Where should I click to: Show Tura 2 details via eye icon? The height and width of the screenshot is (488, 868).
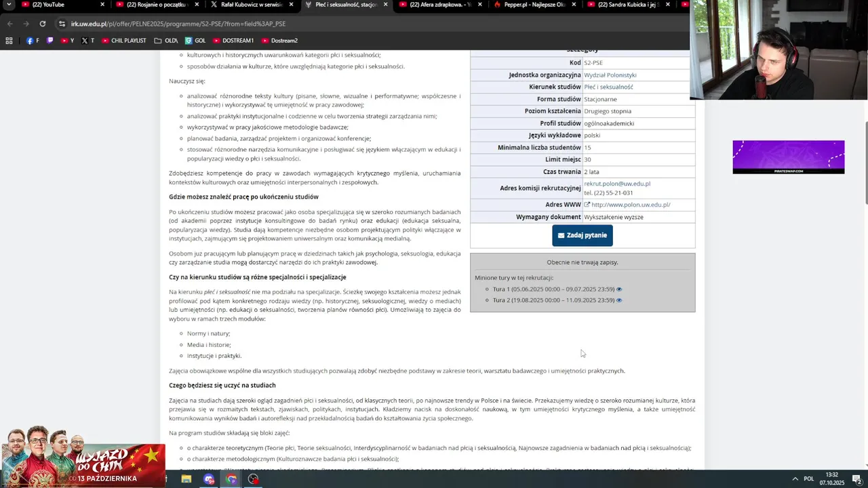619,300
